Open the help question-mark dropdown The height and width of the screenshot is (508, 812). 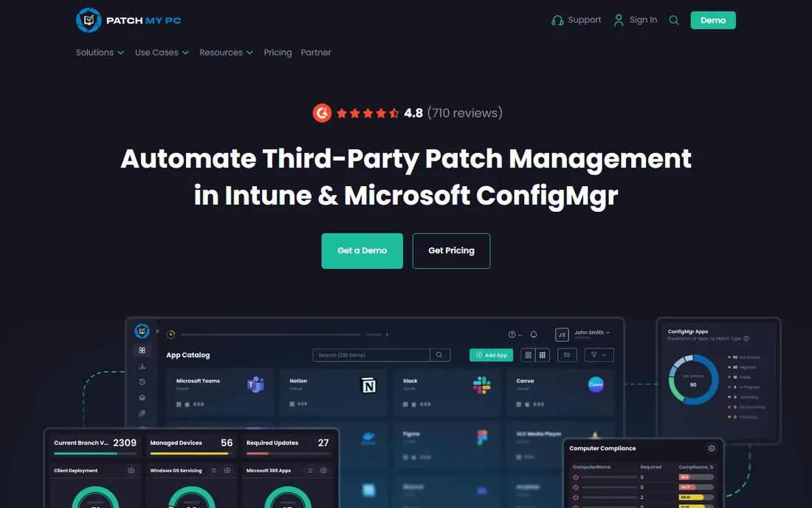coord(515,334)
